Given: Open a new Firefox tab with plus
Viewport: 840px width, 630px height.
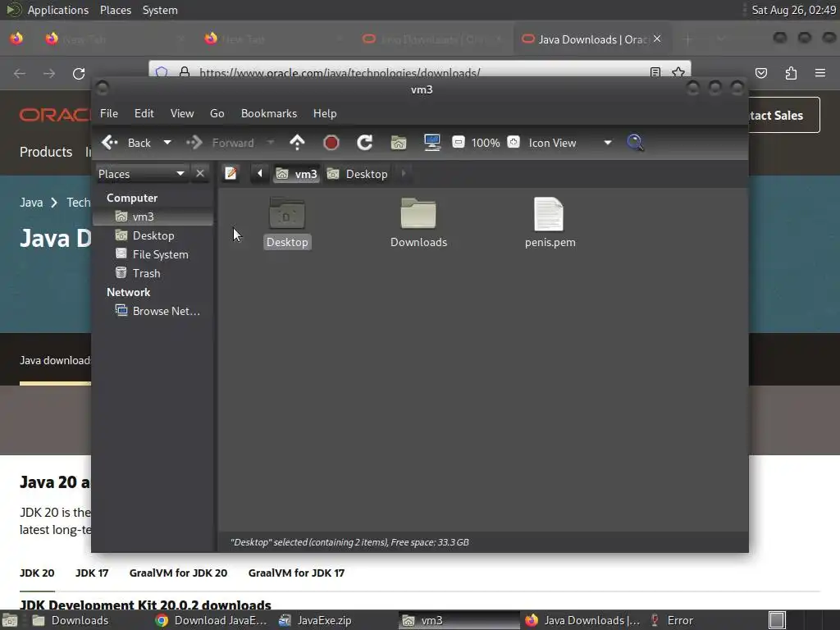Looking at the screenshot, I should coord(688,39).
